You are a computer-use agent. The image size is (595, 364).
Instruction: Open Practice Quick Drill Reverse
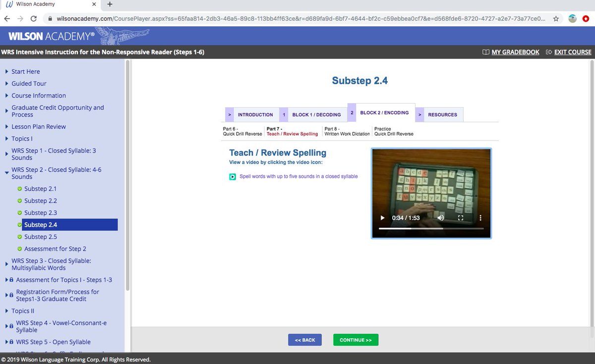pyautogui.click(x=394, y=131)
